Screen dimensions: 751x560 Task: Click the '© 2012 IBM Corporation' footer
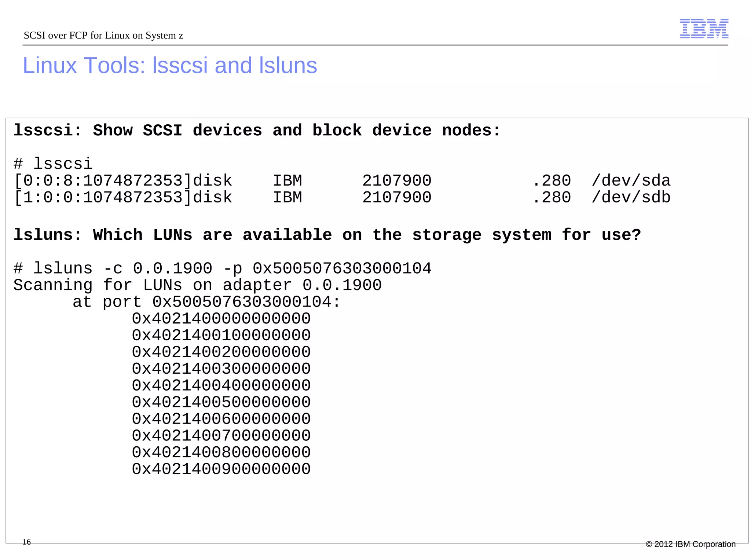pyautogui.click(x=690, y=544)
